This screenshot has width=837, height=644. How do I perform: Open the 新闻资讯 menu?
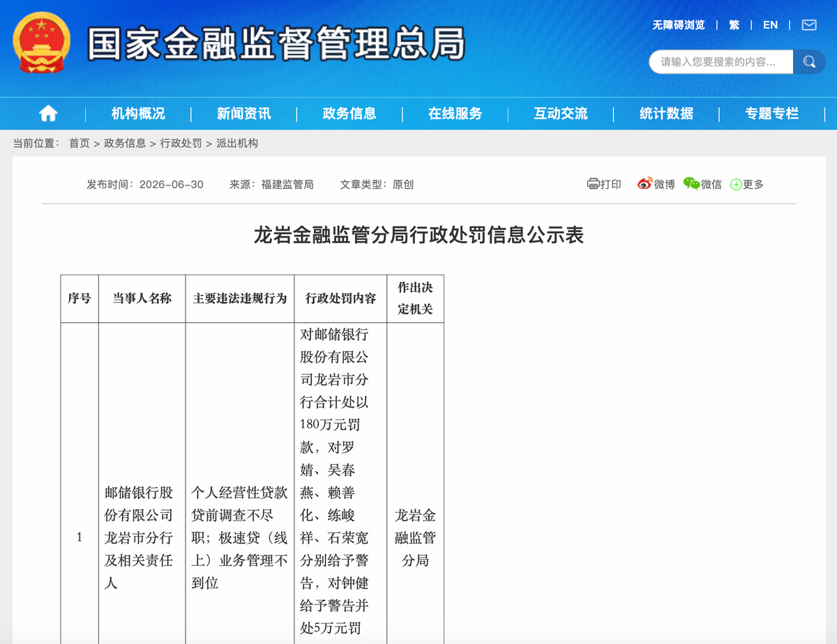243,114
